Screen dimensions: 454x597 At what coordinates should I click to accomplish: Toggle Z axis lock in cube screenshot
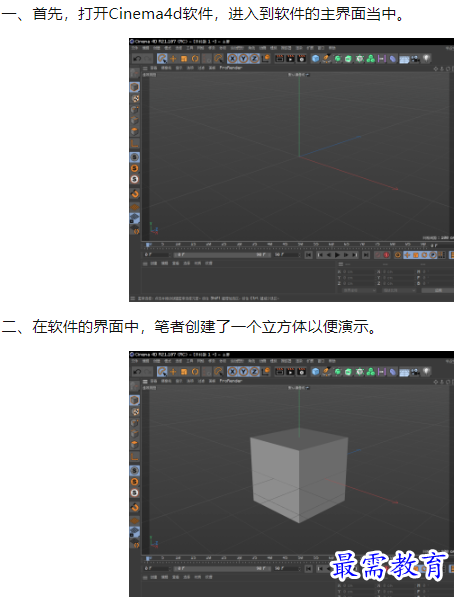point(254,372)
